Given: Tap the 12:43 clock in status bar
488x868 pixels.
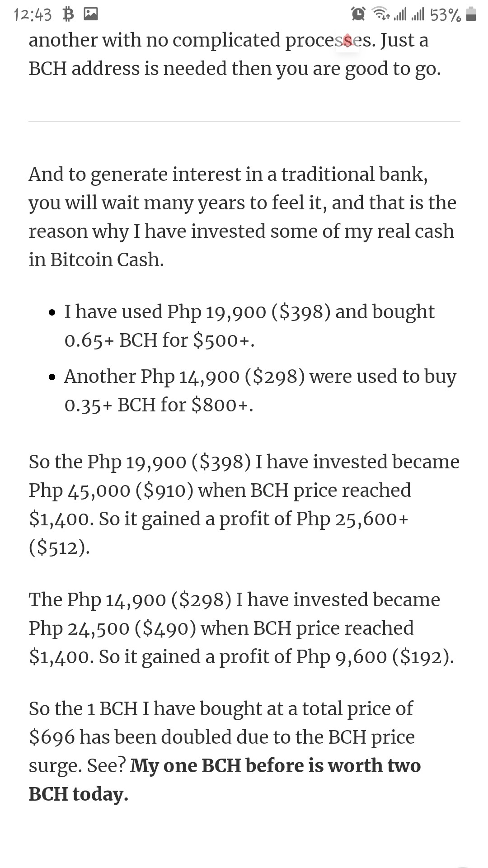Looking at the screenshot, I should tap(33, 15).
